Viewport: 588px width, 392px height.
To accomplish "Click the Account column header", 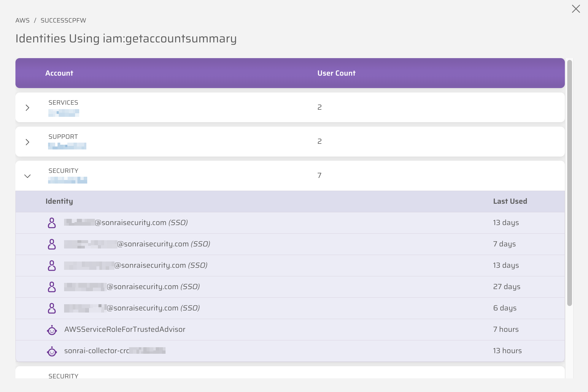I will click(x=59, y=73).
